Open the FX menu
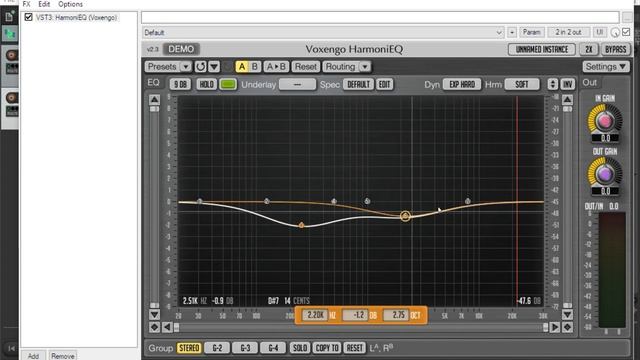Viewport: 640px width, 360px height. click(27, 4)
